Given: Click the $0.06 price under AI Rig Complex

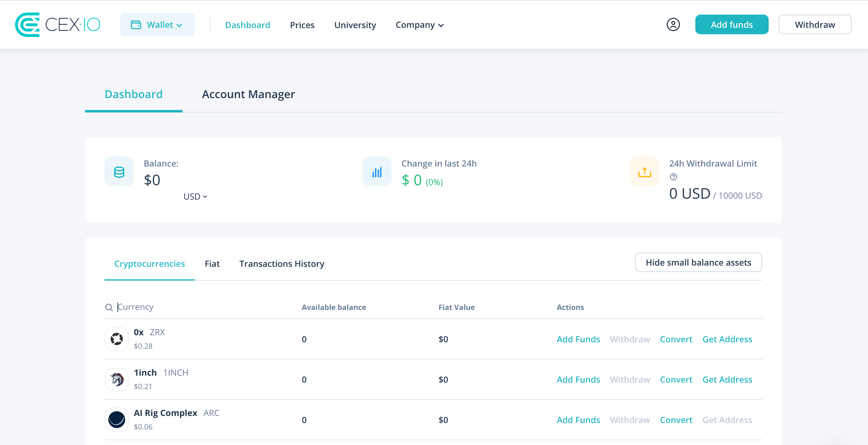Looking at the screenshot, I should coord(143,427).
